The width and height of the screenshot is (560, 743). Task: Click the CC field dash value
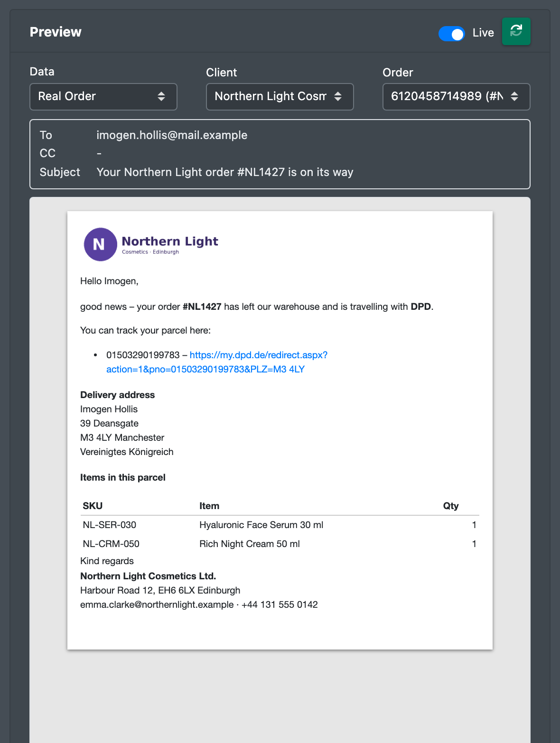(x=99, y=154)
